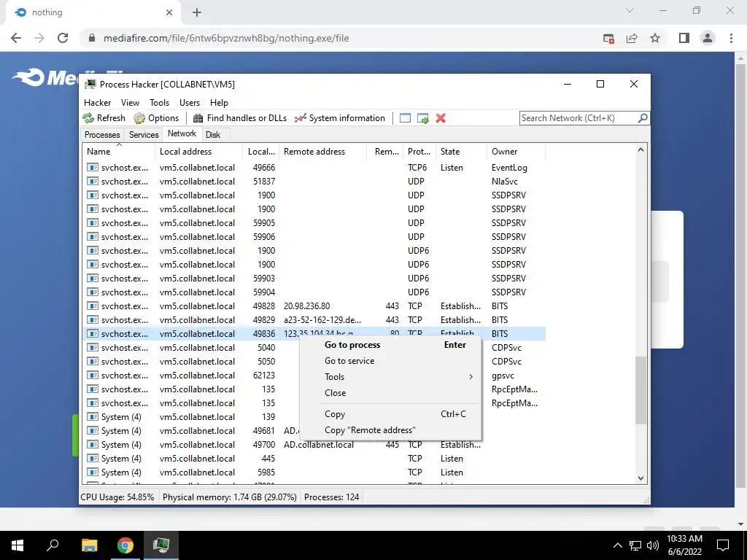Screen dimensions: 747x560
Task: Click in Search Network input field
Action: [578, 118]
